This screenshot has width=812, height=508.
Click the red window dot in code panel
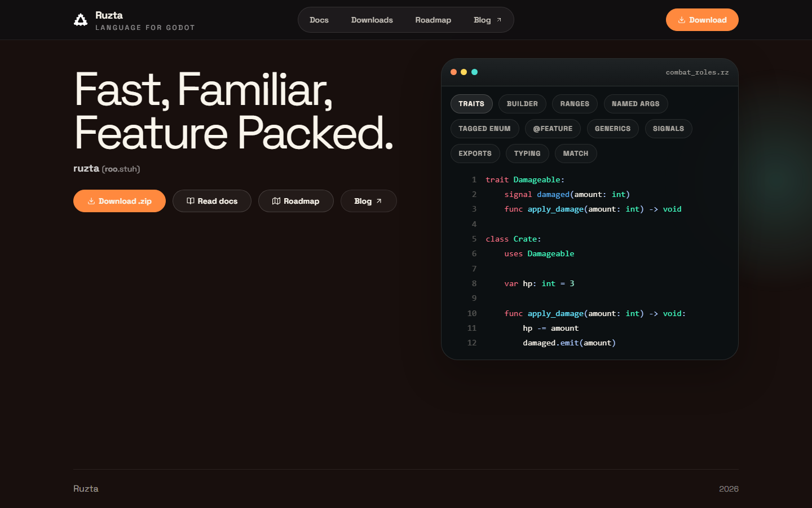tap(453, 72)
